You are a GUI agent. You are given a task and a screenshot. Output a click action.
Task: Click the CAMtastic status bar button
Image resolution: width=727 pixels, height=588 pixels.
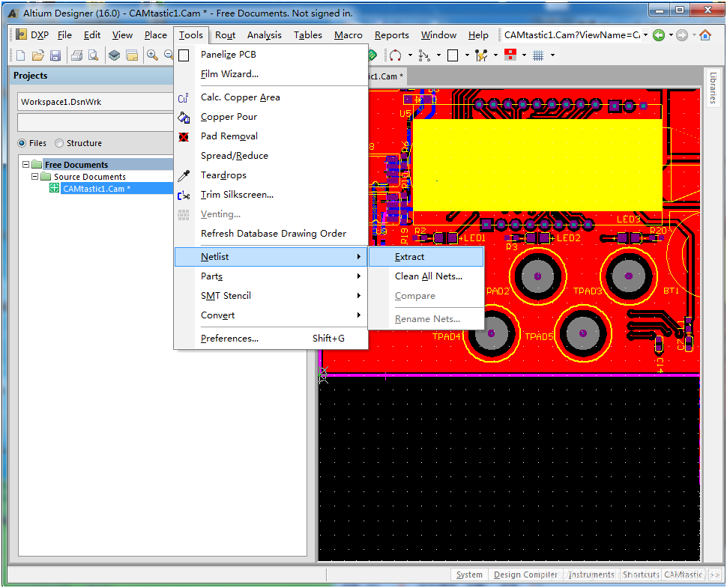point(683,575)
